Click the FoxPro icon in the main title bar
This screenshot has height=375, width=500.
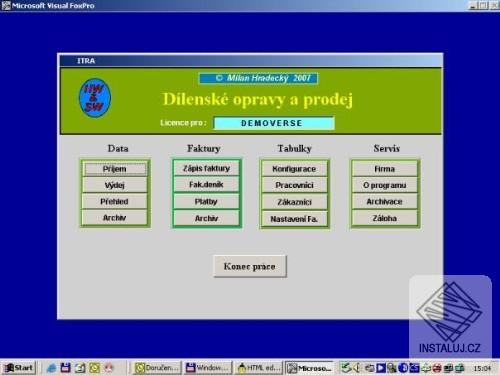[6, 5]
